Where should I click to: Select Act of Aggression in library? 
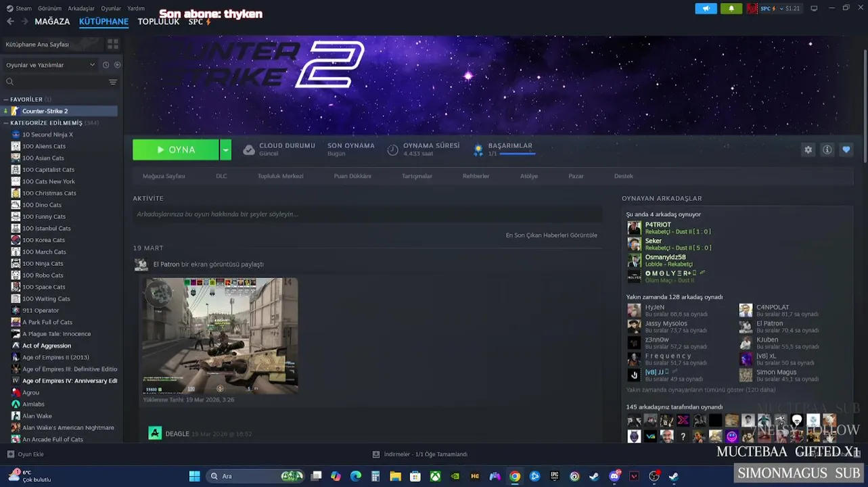[47, 346]
